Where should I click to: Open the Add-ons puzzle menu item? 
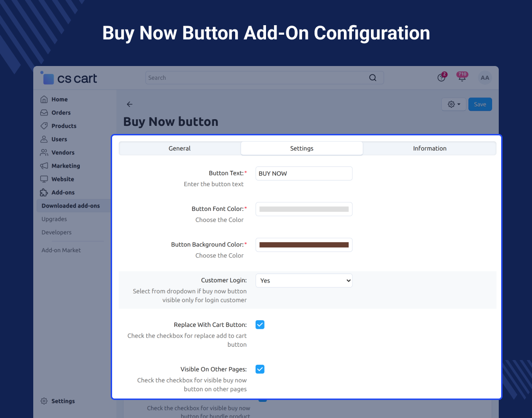coord(63,192)
